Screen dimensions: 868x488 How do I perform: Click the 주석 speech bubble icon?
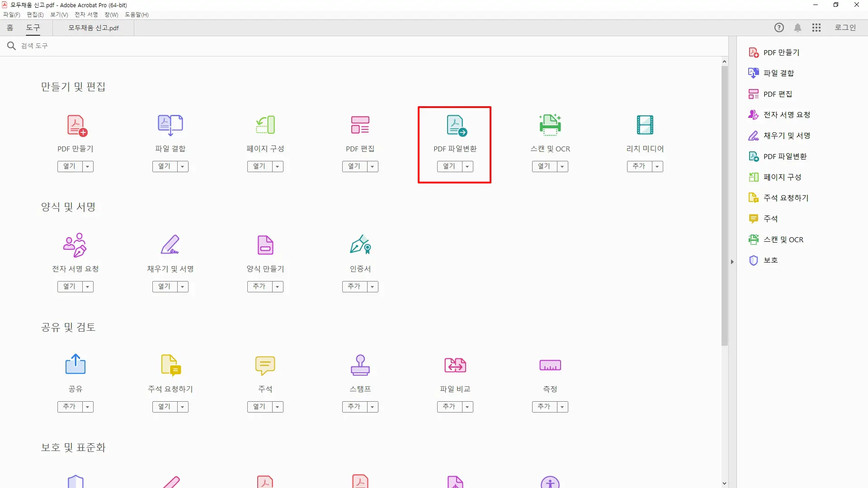coord(265,366)
